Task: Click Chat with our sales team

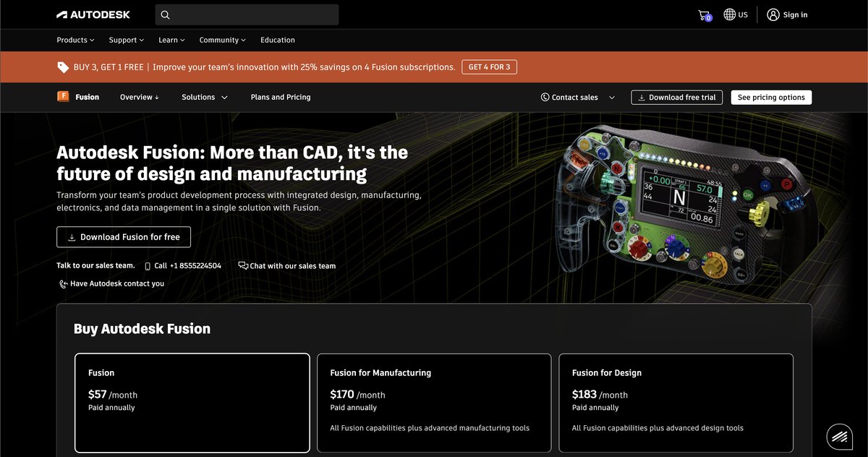Action: click(292, 266)
